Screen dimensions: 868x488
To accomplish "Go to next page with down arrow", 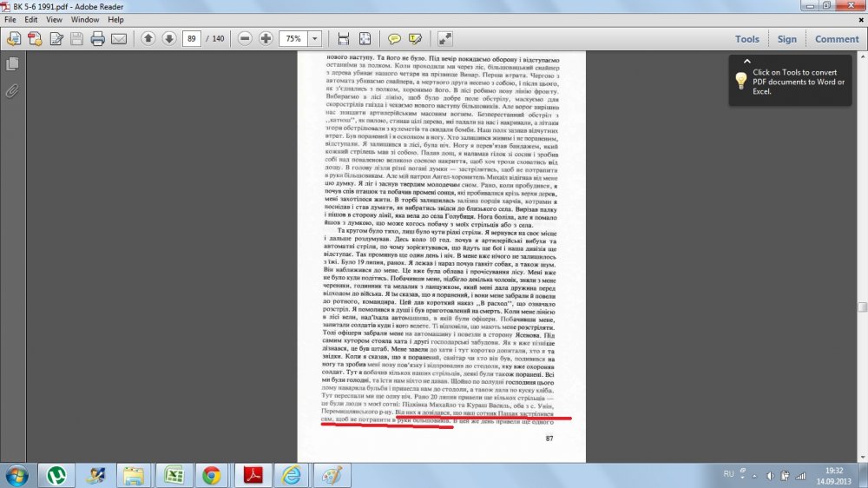I will pyautogui.click(x=169, y=38).
